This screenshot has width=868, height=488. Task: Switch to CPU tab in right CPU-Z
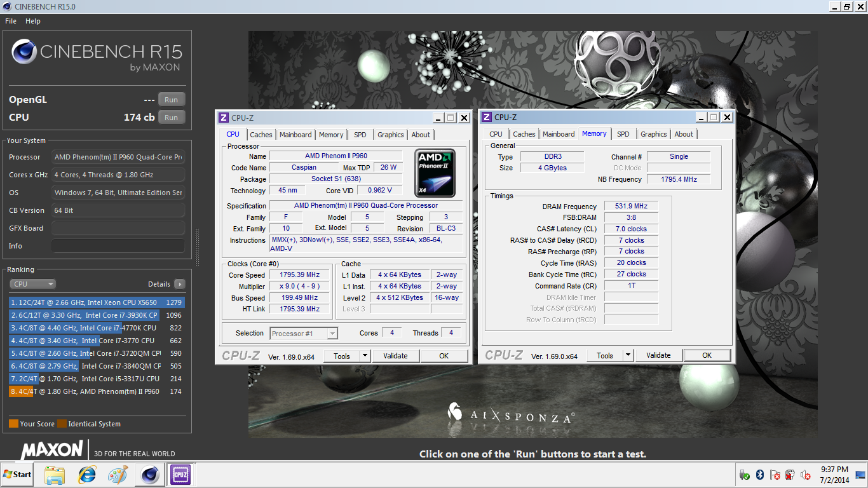[x=496, y=134]
